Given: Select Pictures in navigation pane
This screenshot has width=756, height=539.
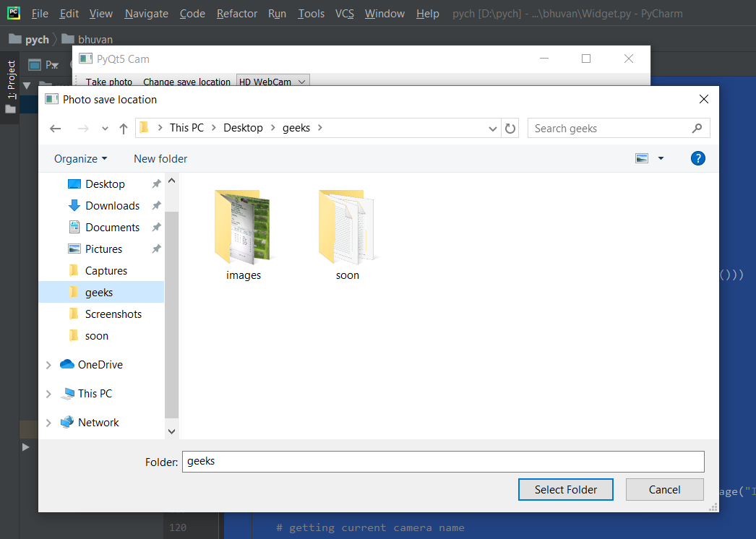Looking at the screenshot, I should (x=103, y=249).
